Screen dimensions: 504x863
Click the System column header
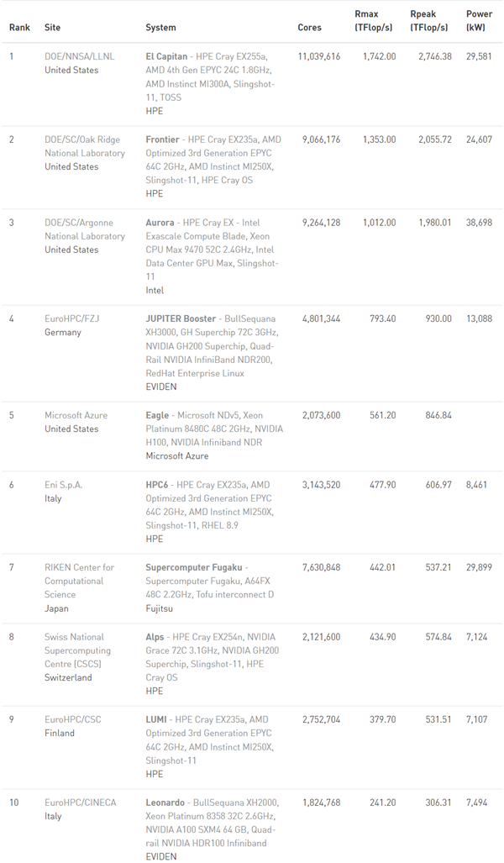click(x=160, y=28)
